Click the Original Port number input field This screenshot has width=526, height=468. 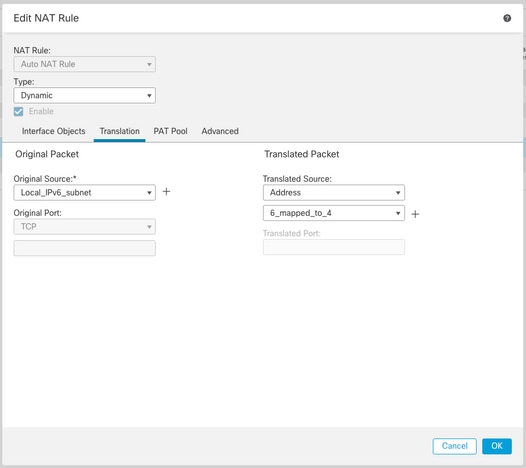pos(85,248)
